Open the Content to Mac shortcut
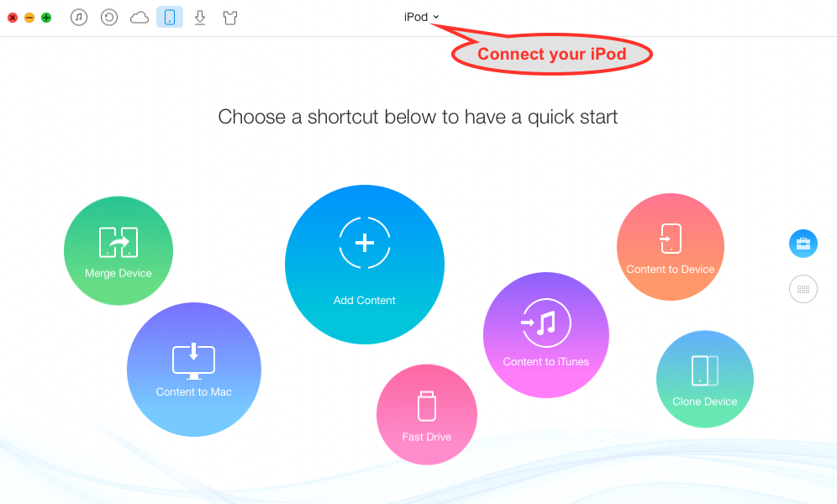This screenshot has height=504, width=837. click(x=194, y=370)
